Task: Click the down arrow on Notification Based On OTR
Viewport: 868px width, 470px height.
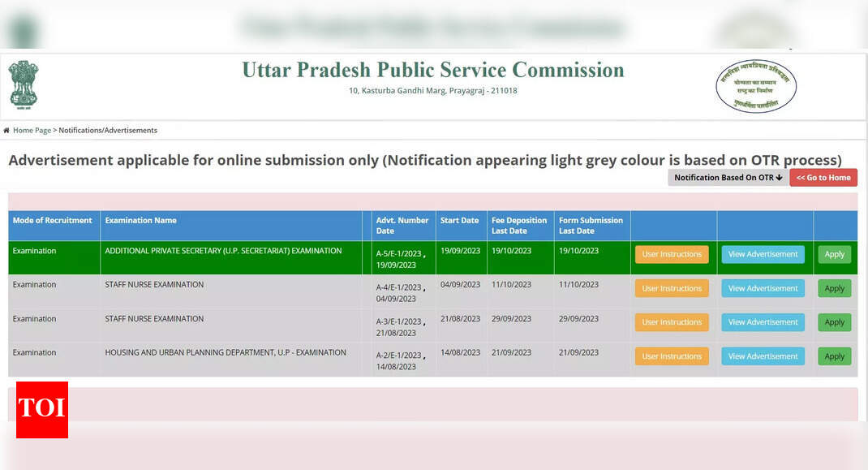Action: [x=779, y=177]
